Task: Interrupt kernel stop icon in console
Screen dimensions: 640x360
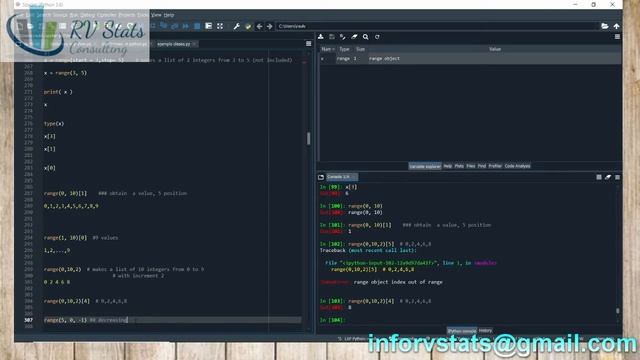Action: click(x=599, y=177)
